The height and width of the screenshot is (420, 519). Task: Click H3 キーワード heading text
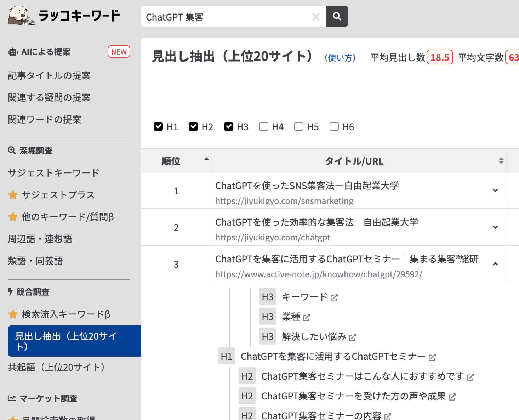(304, 297)
